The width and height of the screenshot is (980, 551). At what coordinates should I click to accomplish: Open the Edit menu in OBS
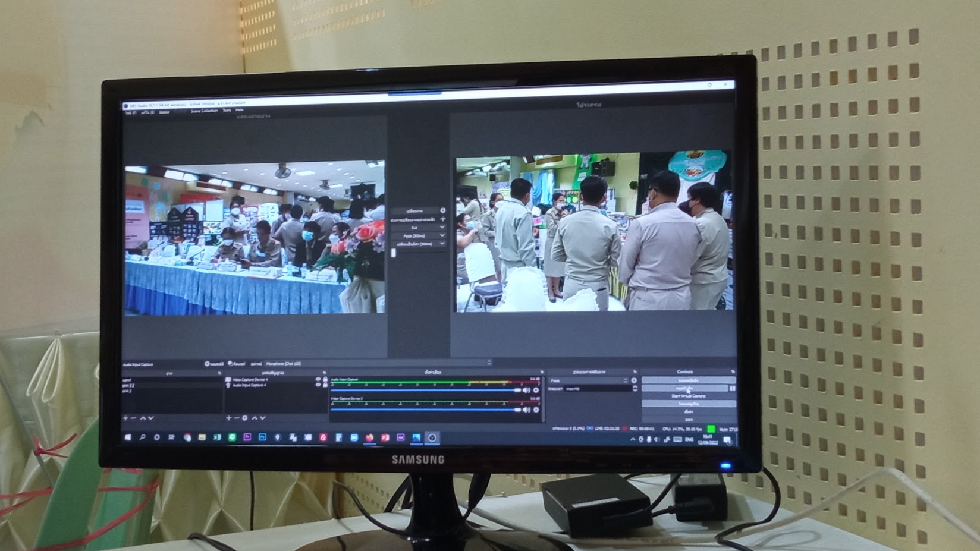coord(147,112)
